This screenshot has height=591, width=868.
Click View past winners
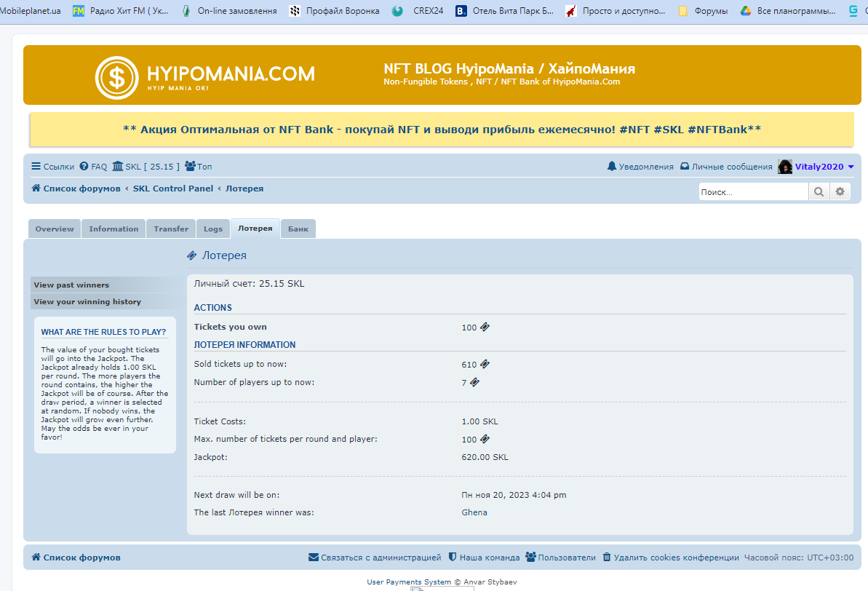tap(71, 285)
